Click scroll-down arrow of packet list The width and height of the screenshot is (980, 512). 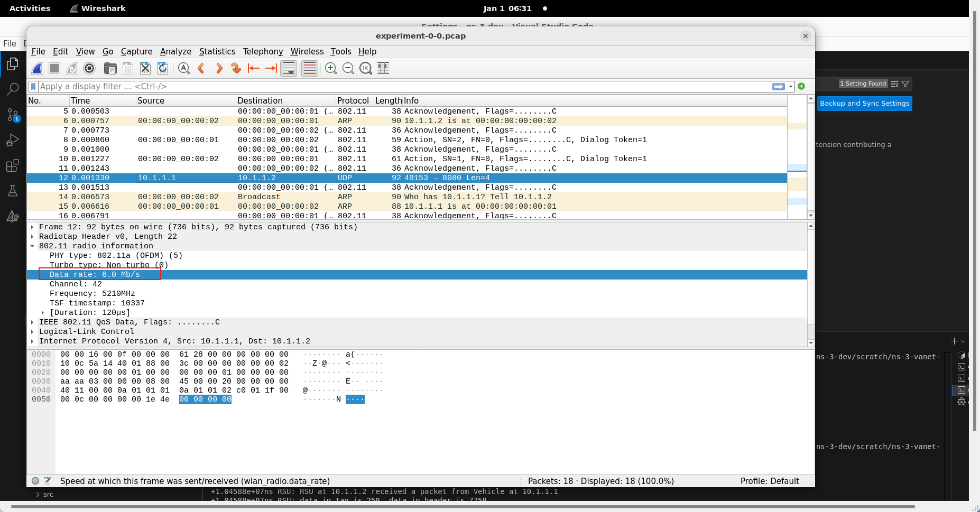(811, 216)
